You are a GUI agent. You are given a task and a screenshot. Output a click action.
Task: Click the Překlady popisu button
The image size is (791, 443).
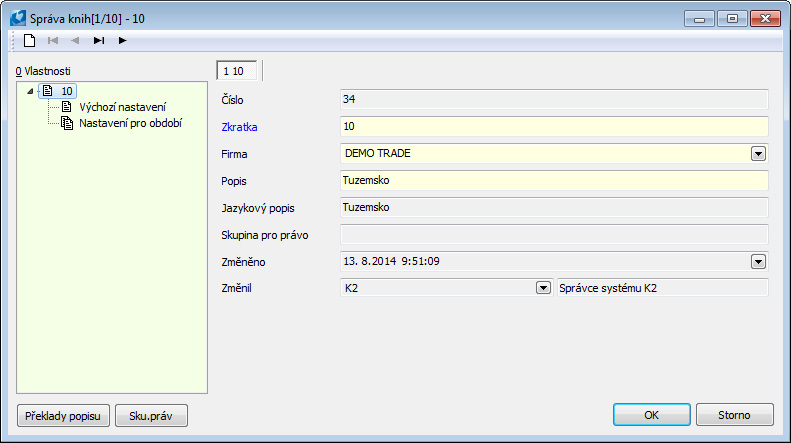(x=63, y=416)
